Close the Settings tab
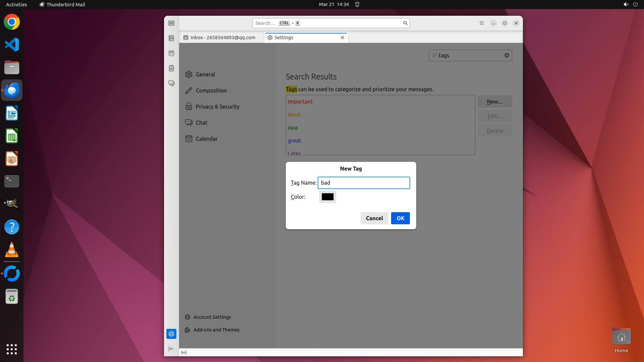This screenshot has width=644, height=362. coord(342,38)
